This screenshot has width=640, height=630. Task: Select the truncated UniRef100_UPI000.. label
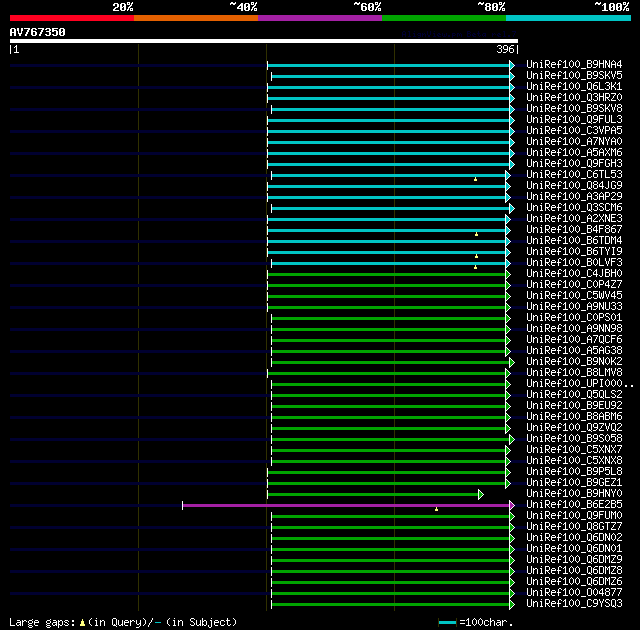[x=580, y=384]
